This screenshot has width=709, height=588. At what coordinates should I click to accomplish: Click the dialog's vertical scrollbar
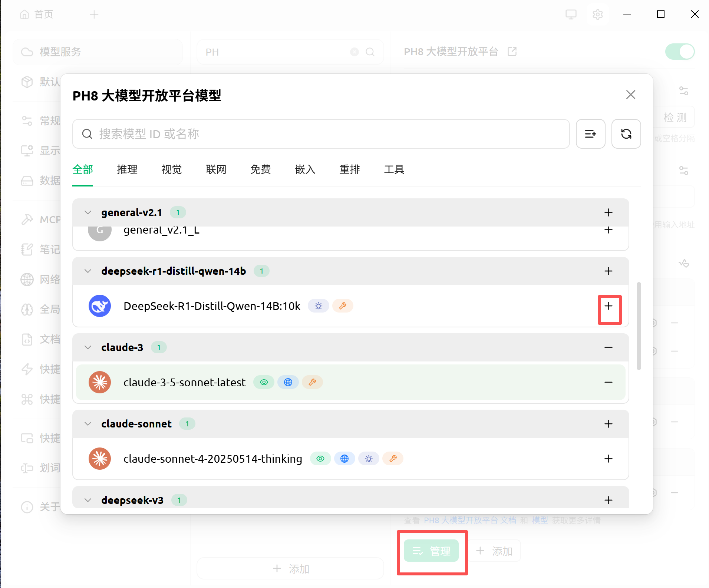tap(639, 326)
